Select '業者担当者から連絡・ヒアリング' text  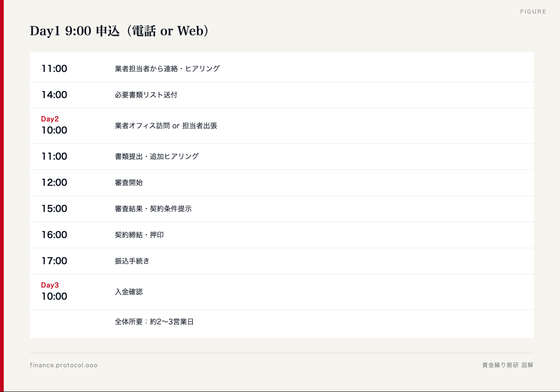167,69
